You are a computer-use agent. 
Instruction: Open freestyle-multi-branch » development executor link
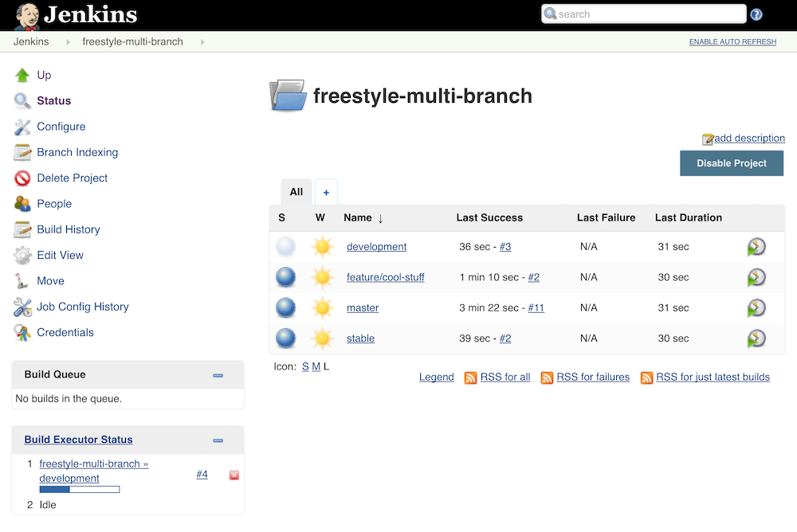pyautogui.click(x=93, y=471)
